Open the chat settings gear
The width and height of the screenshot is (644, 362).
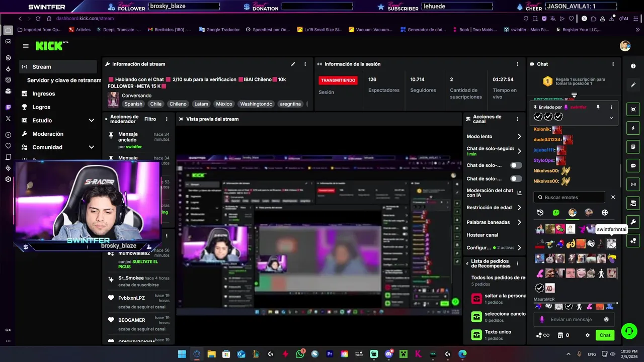(x=587, y=335)
